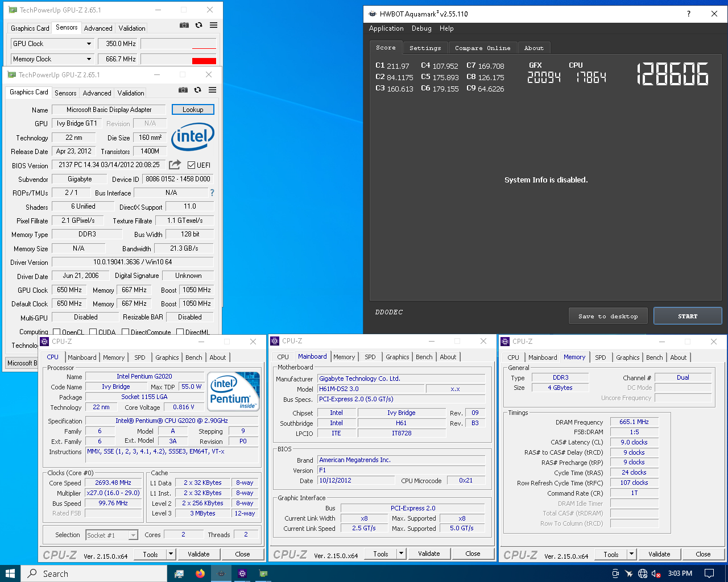Toggle the UEFI checkbox
This screenshot has height=582, width=728.
191,165
